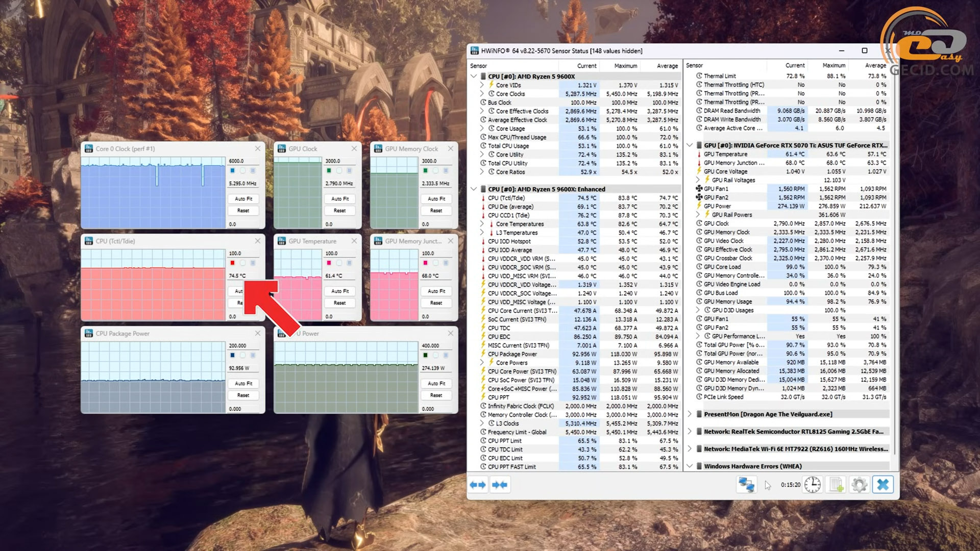The image size is (980, 551).
Task: Click HWiNFO icon in CPU (Tctl/Tdie) graph title
Action: pyautogui.click(x=88, y=241)
